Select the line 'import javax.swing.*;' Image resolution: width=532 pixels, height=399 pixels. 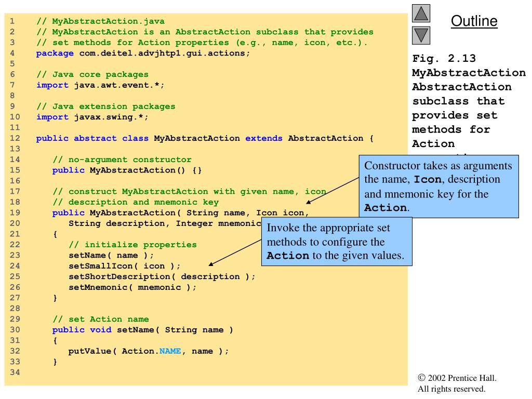point(92,117)
